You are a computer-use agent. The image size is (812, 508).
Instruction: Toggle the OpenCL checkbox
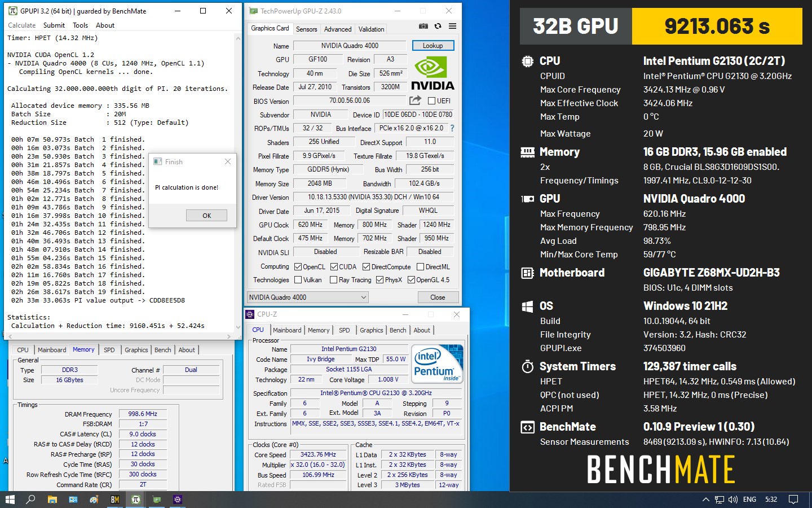point(298,266)
